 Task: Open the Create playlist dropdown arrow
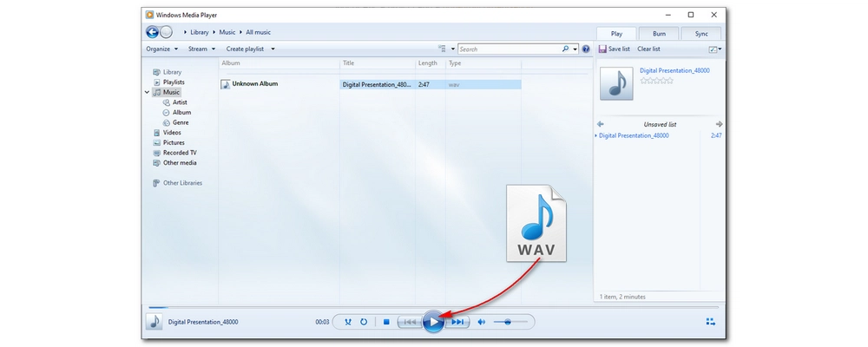click(x=273, y=49)
